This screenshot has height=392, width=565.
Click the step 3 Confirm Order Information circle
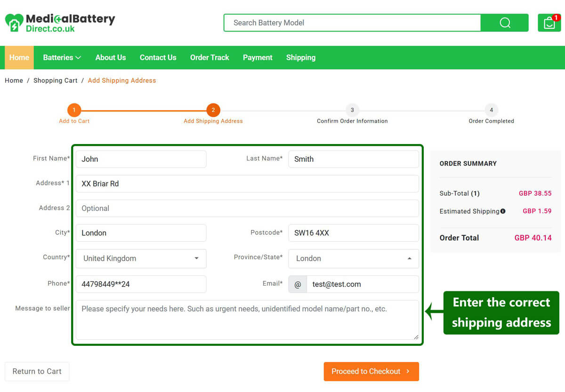[x=352, y=110]
